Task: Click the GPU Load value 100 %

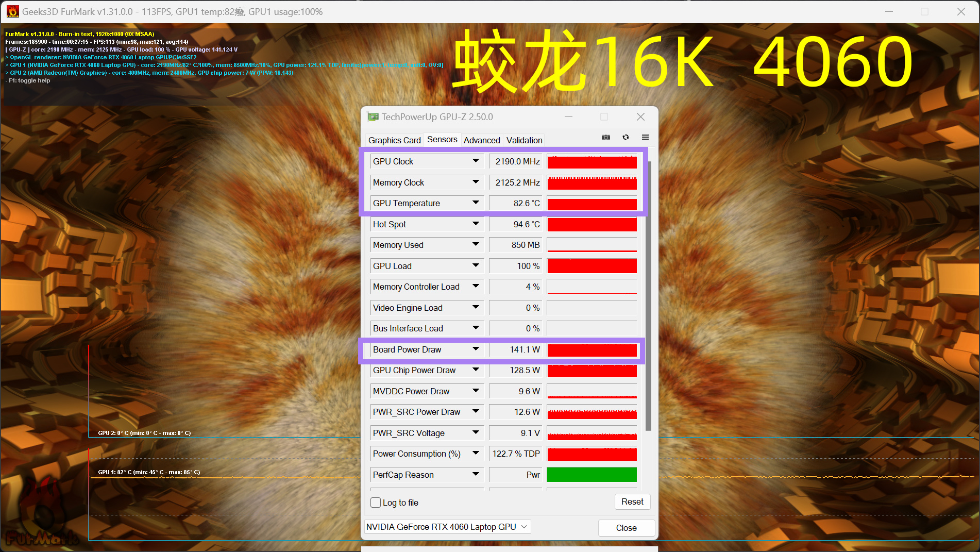Action: (515, 266)
